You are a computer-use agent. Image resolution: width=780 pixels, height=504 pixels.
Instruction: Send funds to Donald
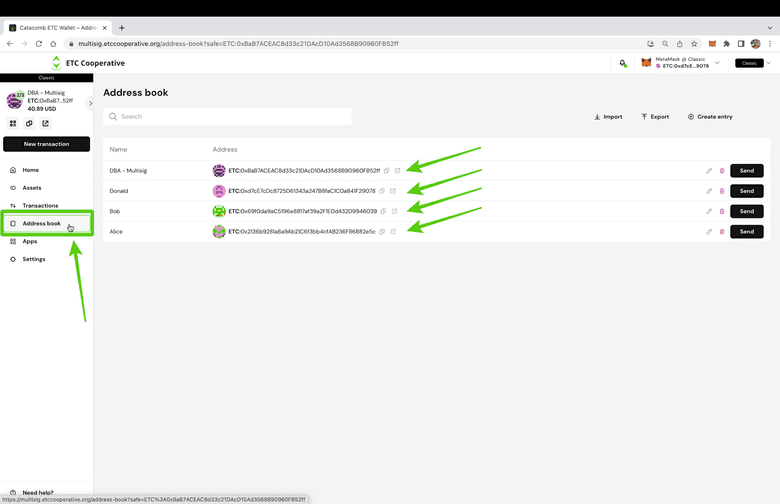click(746, 191)
